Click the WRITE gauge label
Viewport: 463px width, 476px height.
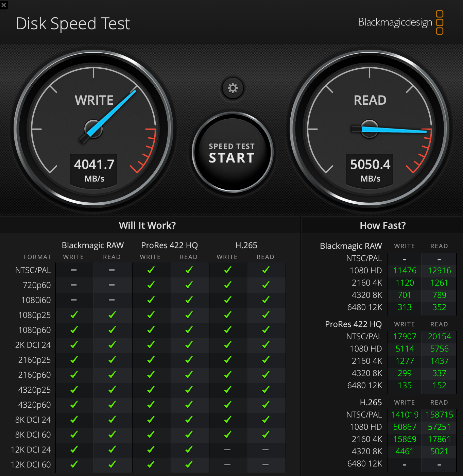[x=94, y=100]
